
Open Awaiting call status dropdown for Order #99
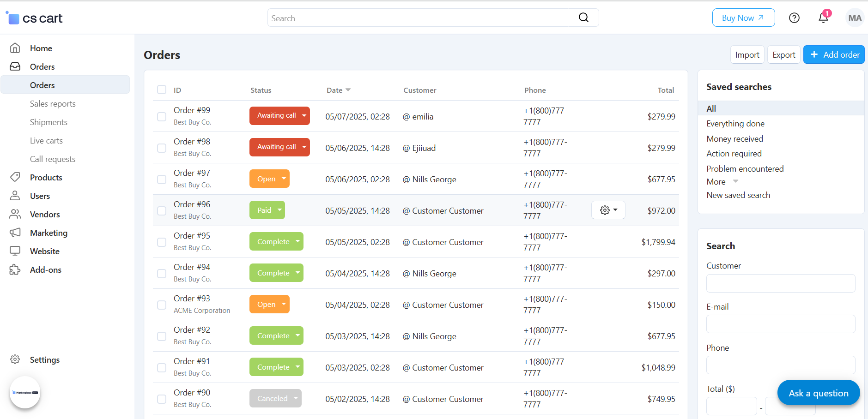coord(279,116)
